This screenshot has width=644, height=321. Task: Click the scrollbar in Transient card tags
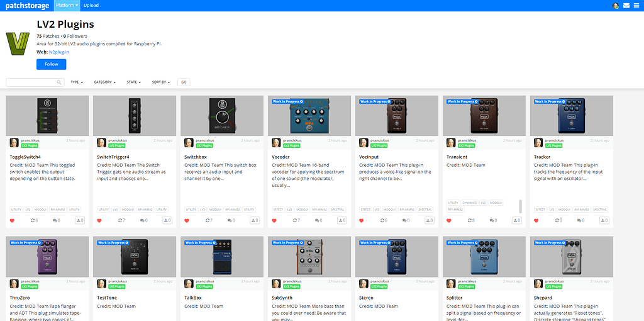coord(520,206)
